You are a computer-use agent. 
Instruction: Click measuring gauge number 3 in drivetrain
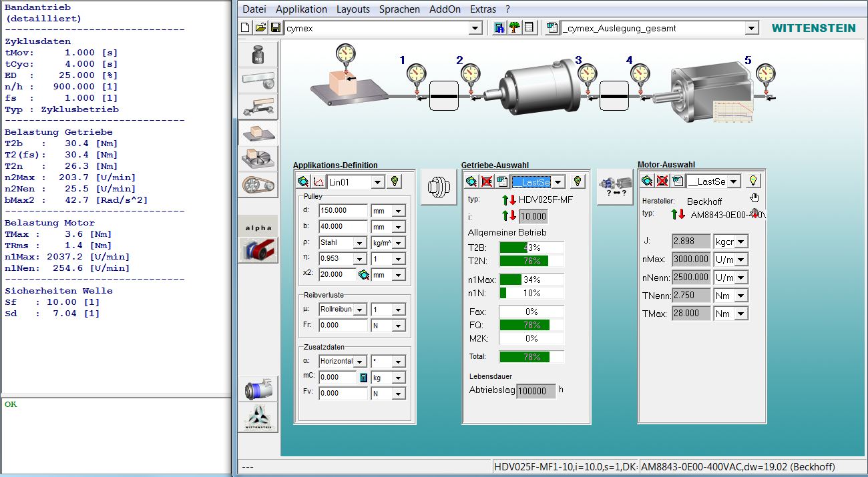[587, 72]
